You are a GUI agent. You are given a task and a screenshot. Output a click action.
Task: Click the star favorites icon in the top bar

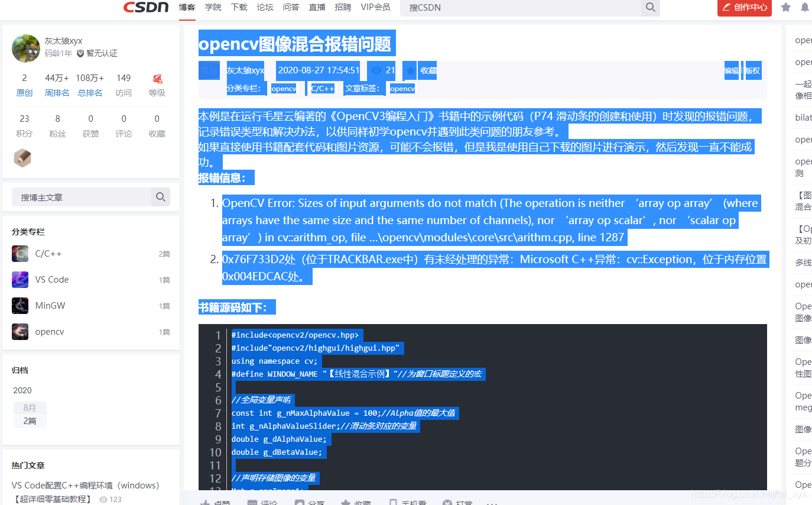(786, 8)
